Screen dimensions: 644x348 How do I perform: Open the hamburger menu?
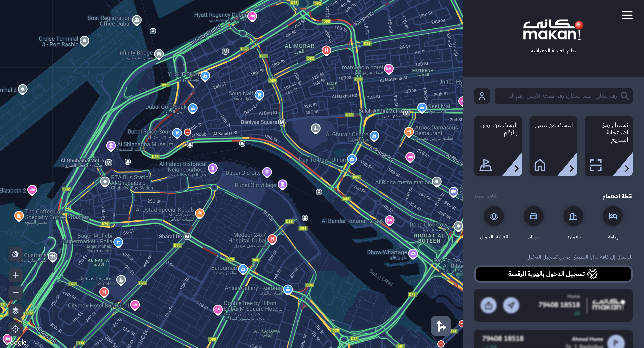[627, 15]
